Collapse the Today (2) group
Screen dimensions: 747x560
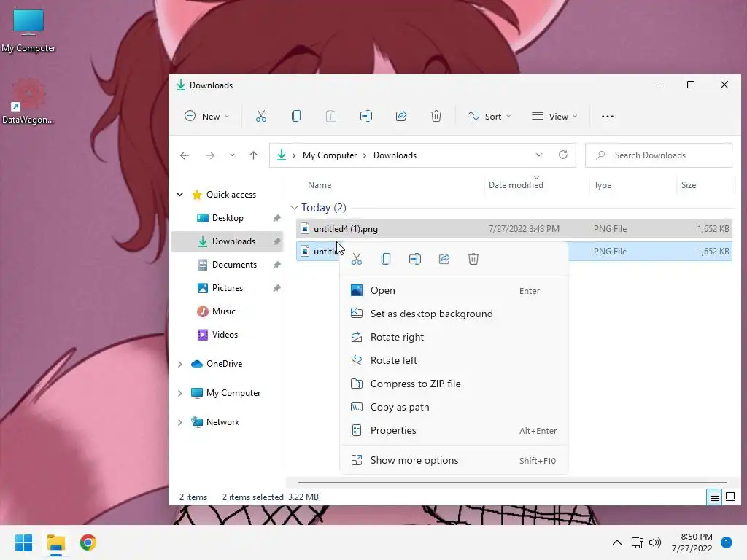click(294, 208)
